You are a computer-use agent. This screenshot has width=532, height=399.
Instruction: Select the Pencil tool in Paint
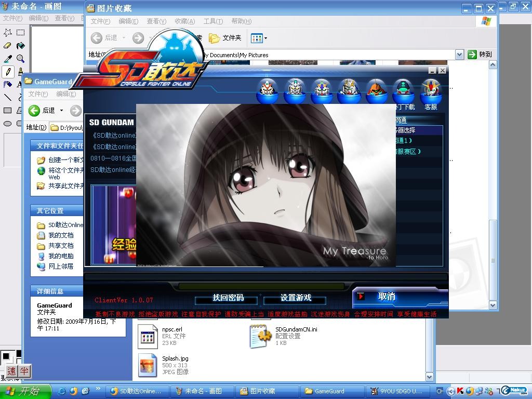tap(7, 72)
